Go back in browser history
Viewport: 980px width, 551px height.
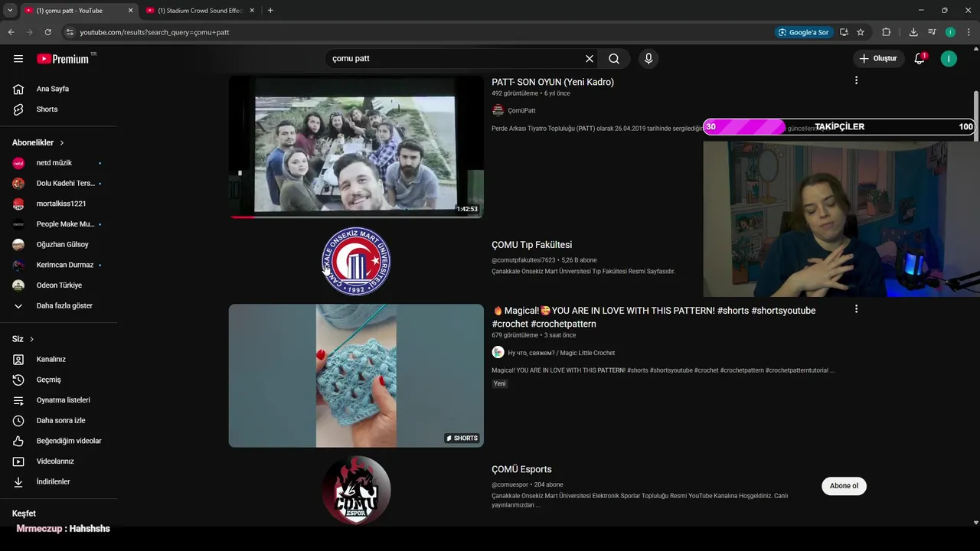coord(11,32)
